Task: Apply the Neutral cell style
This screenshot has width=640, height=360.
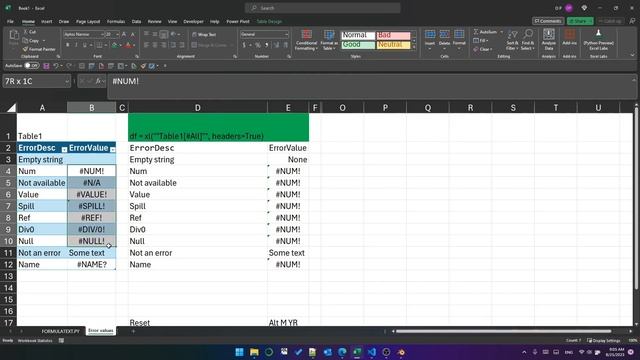Action: click(x=393, y=45)
